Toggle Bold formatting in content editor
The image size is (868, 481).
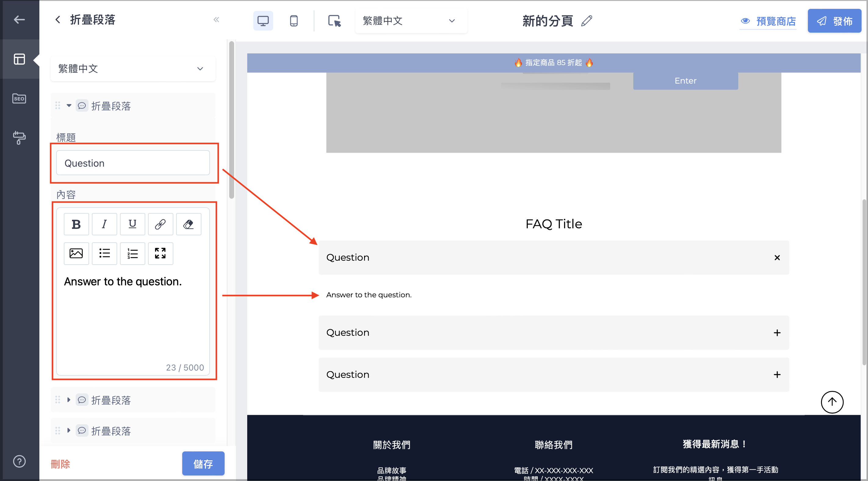76,224
